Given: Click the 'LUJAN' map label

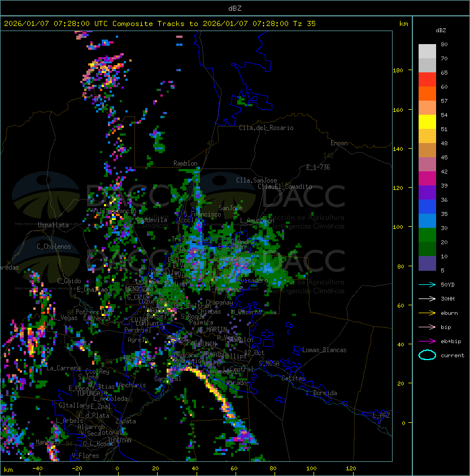Looking at the screenshot, I should click(x=140, y=320).
